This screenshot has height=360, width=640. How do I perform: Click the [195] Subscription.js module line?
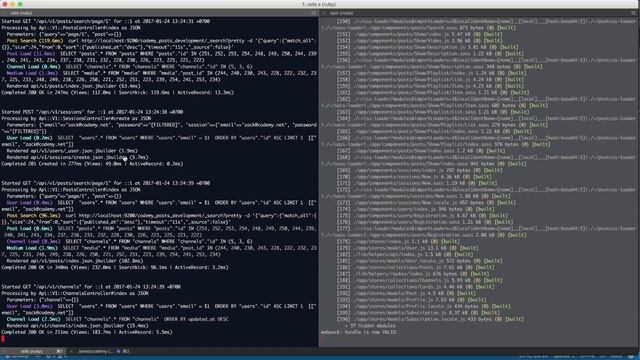coord(418,313)
